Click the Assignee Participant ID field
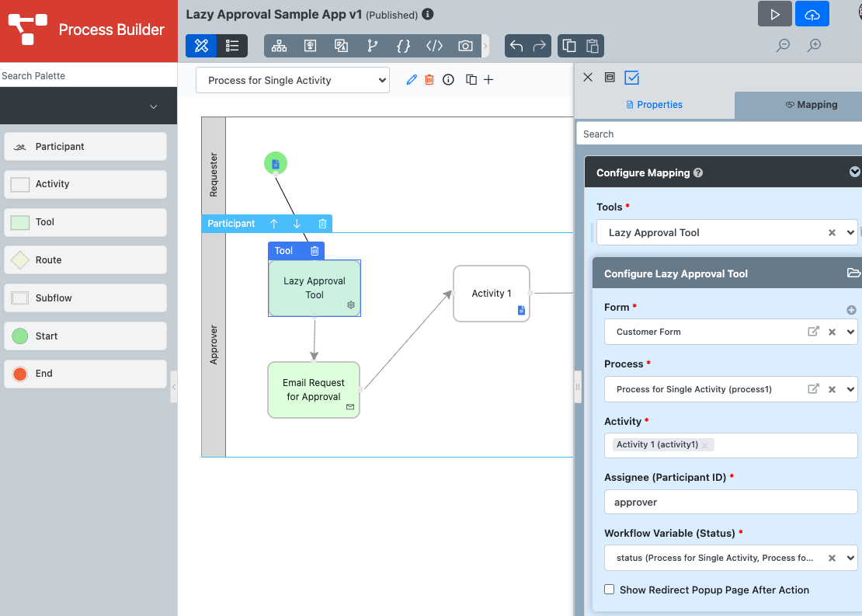This screenshot has height=616, width=862. pyautogui.click(x=730, y=502)
